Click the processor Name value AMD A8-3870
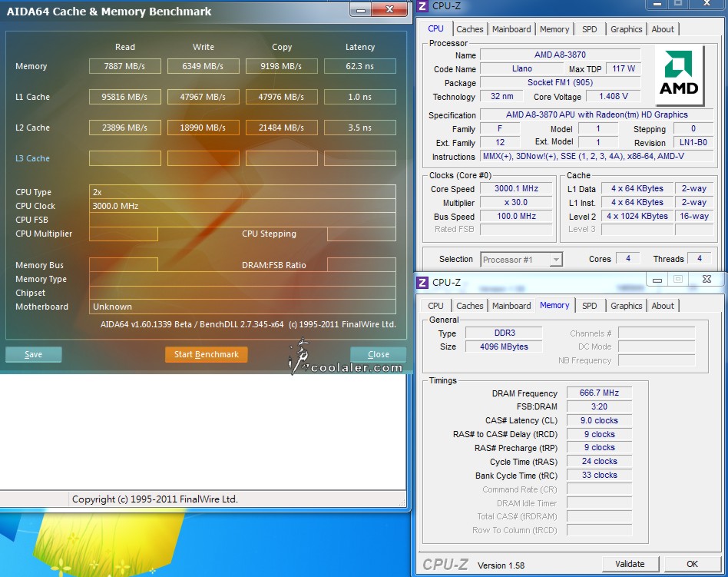The image size is (728, 577). (560, 55)
